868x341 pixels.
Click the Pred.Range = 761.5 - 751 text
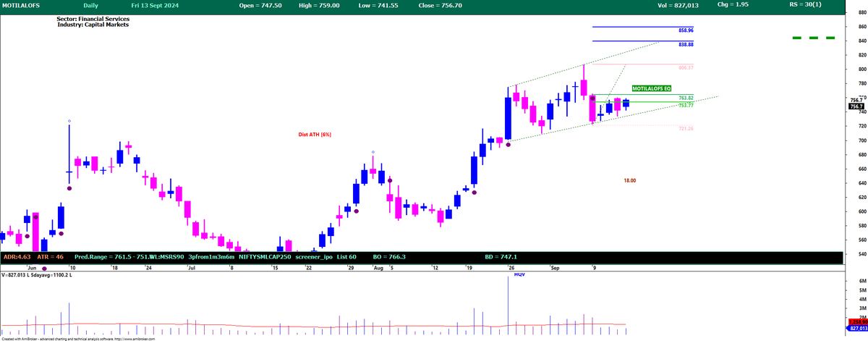point(111,257)
